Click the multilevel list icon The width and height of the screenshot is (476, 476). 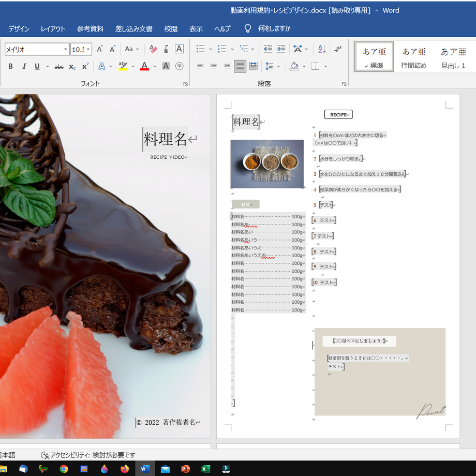(244, 49)
